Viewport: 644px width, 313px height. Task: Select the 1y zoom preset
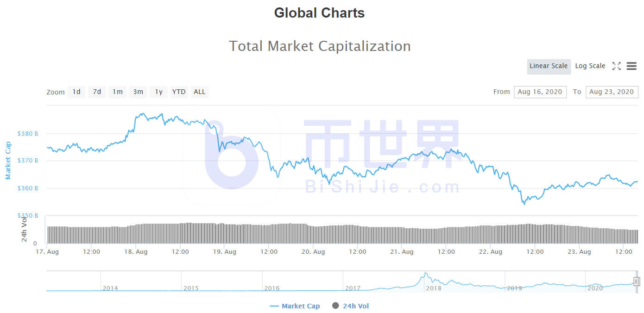coord(158,92)
